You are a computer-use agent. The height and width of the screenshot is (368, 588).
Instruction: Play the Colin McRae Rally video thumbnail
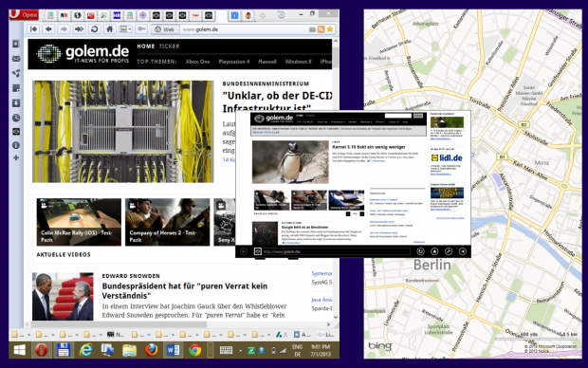click(x=79, y=222)
